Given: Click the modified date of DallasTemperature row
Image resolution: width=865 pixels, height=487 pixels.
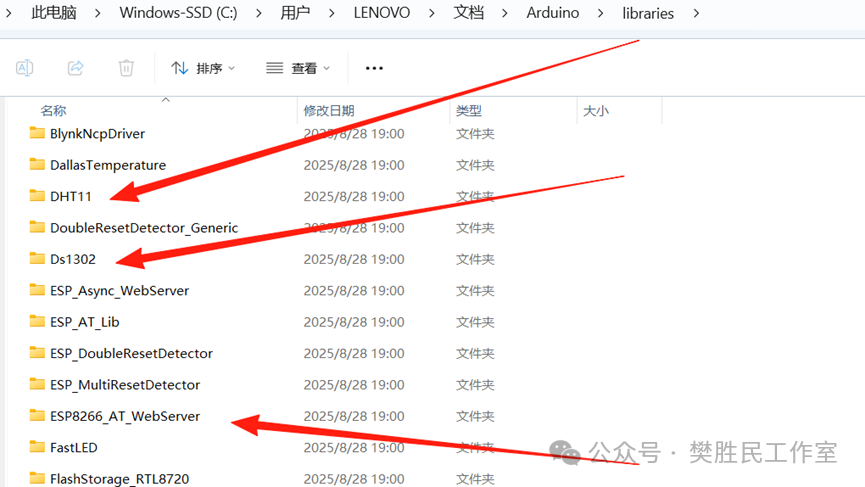Looking at the screenshot, I should pos(354,165).
